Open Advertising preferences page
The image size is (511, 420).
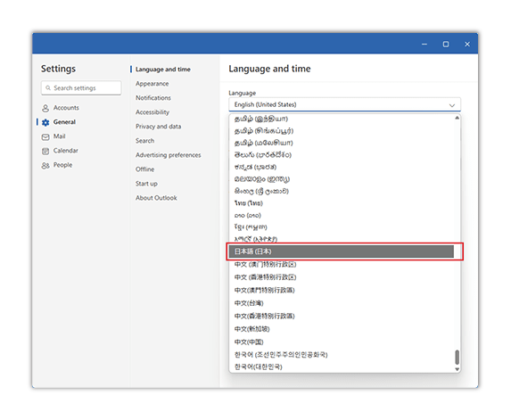click(x=169, y=155)
